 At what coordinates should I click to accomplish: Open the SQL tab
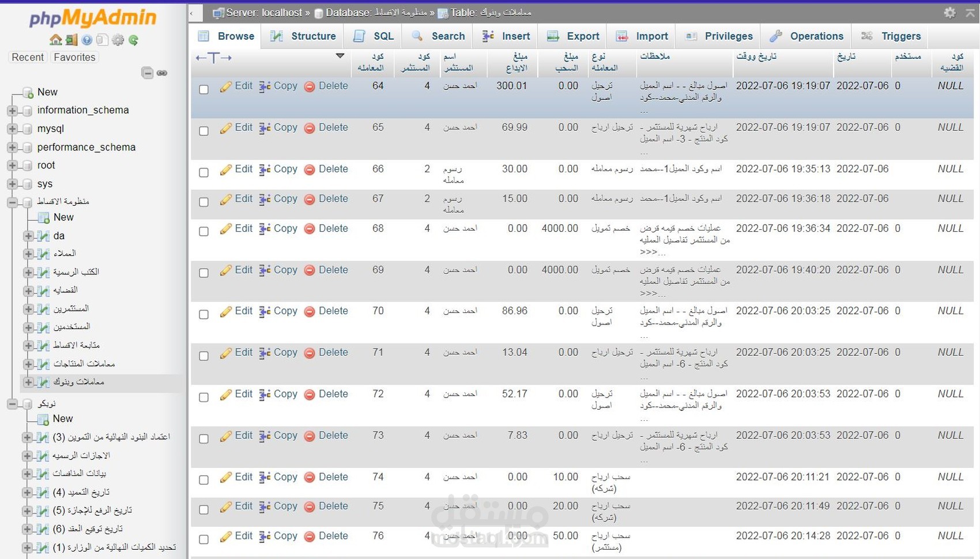[x=373, y=36]
